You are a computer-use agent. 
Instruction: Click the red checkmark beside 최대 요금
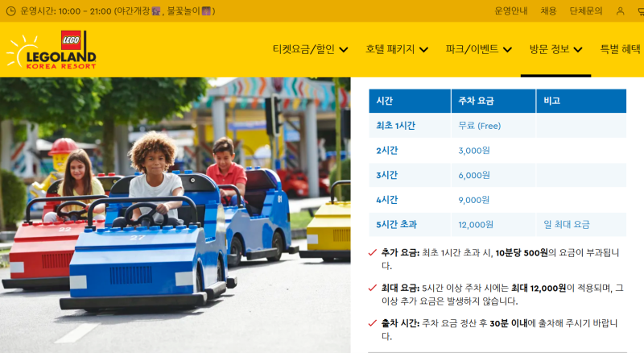click(373, 288)
